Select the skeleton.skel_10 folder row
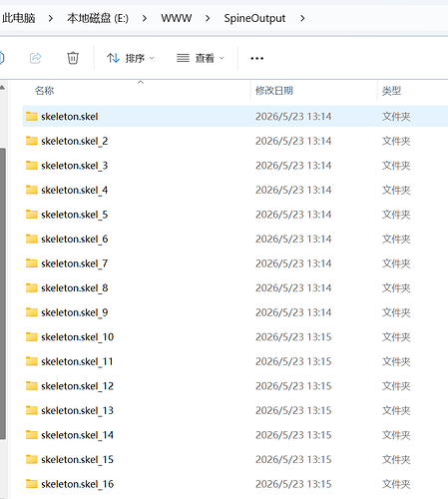Viewport: 448px width, 499px height. [235, 336]
